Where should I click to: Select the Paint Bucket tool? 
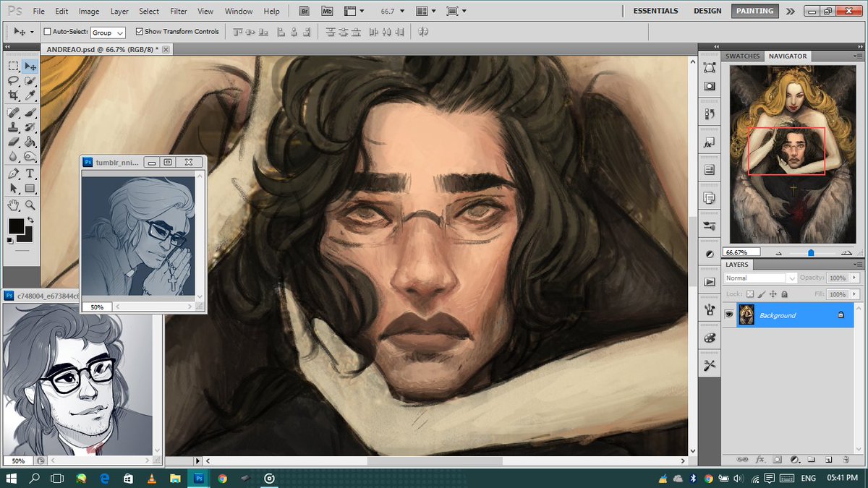coord(30,142)
